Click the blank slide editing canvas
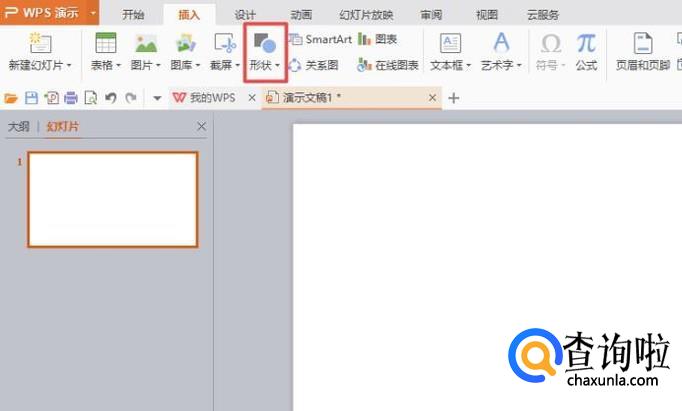 [487, 267]
